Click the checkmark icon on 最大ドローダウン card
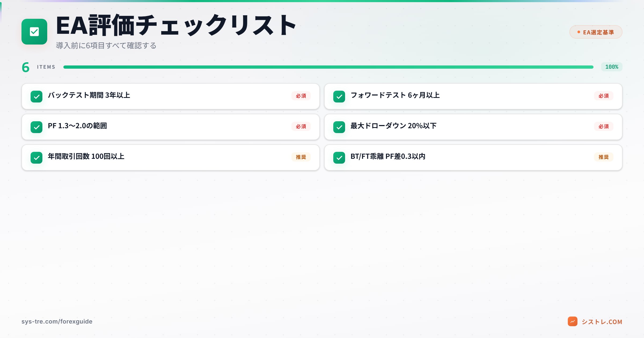 339,127
